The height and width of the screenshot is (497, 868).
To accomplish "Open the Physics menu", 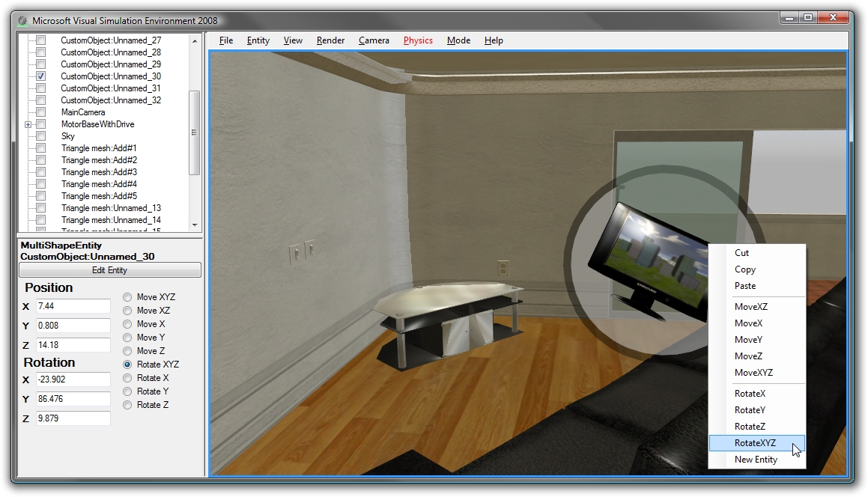I will tap(418, 40).
